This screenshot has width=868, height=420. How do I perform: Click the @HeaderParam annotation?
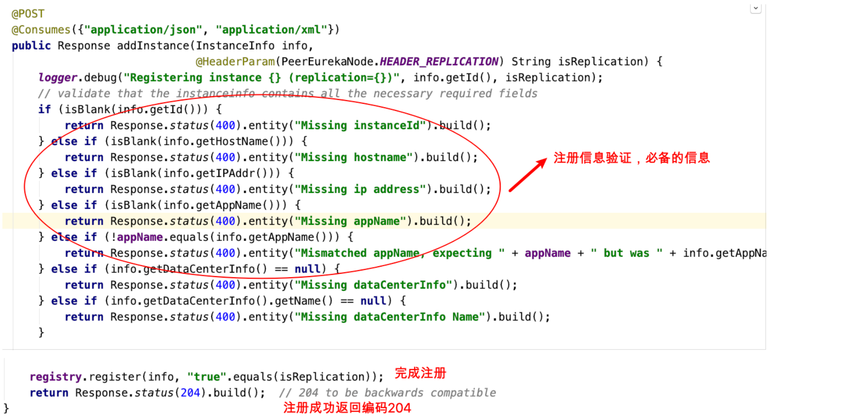pos(235,61)
